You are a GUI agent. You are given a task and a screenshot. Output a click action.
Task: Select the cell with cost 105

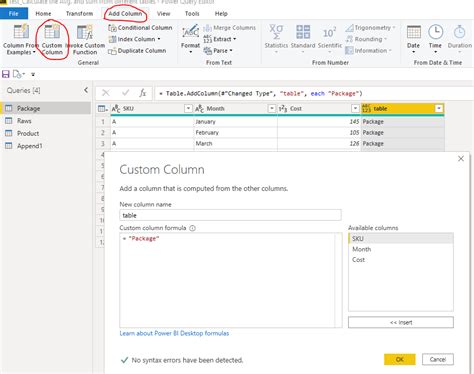point(319,133)
